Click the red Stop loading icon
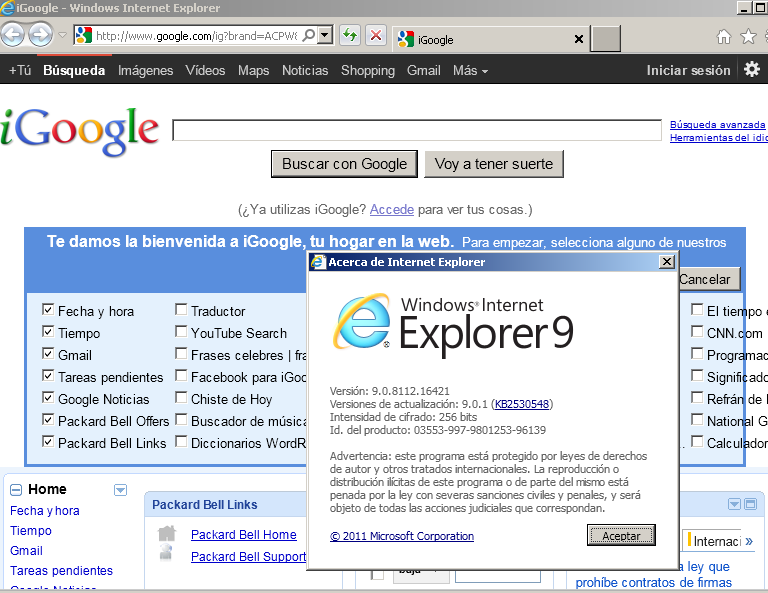768x593 pixels. [376, 36]
